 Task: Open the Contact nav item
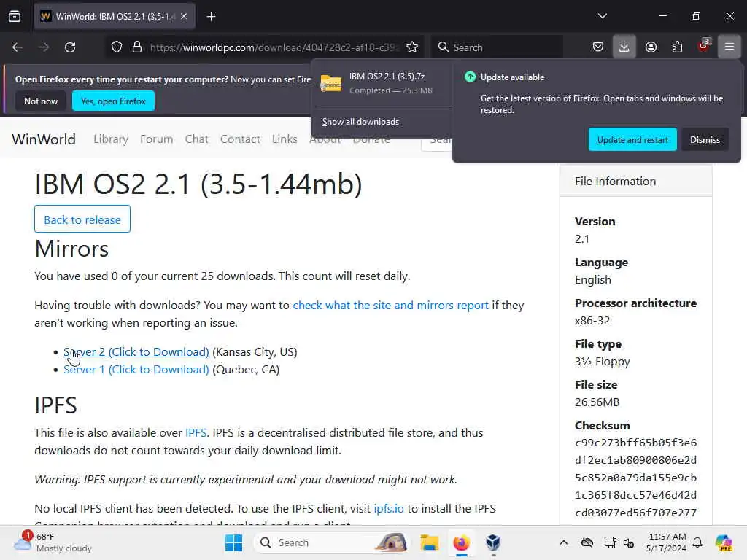click(x=240, y=139)
